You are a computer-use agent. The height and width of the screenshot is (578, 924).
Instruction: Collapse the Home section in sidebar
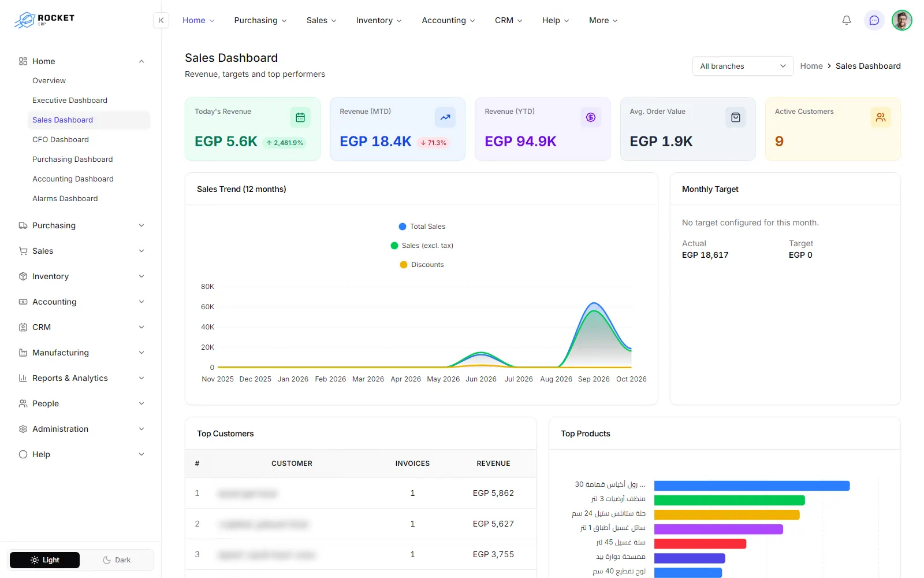pos(81,61)
